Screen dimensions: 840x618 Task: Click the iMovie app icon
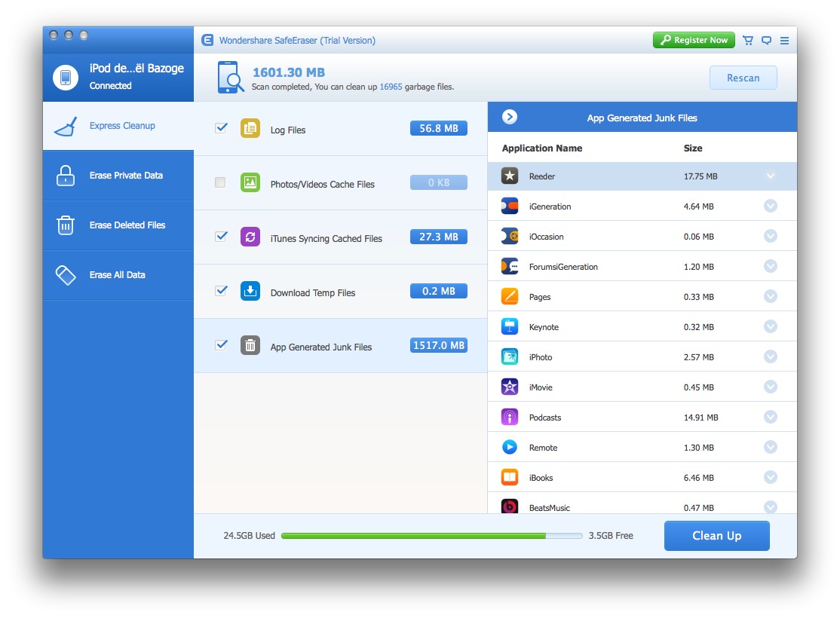(x=510, y=387)
